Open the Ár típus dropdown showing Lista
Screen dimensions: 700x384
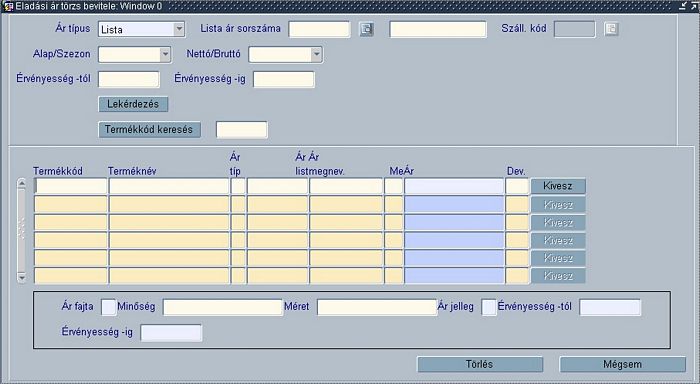(x=141, y=29)
